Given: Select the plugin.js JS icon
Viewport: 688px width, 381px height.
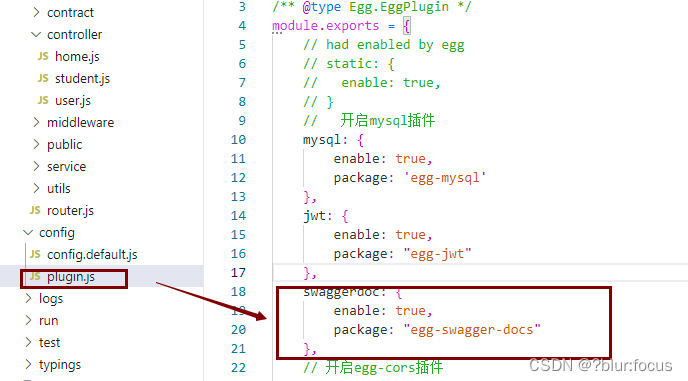Looking at the screenshot, I should pos(35,277).
